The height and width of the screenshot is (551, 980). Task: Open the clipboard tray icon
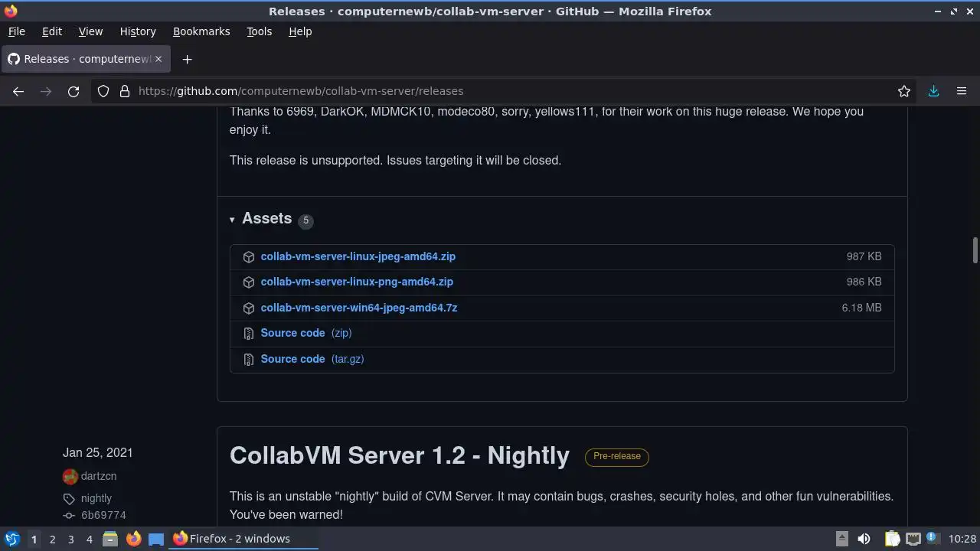892,539
